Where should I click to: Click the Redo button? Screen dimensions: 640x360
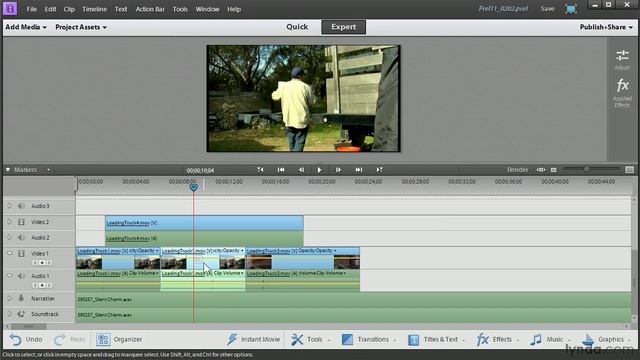tap(69, 339)
